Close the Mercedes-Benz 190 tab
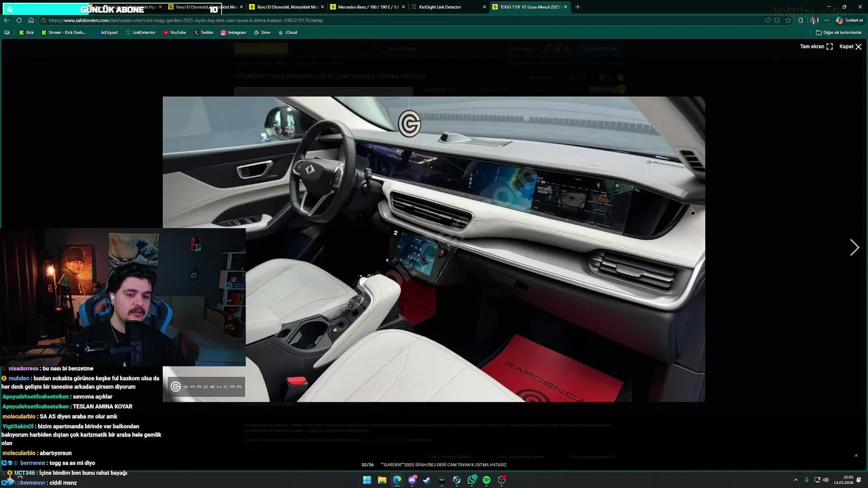 403,7
